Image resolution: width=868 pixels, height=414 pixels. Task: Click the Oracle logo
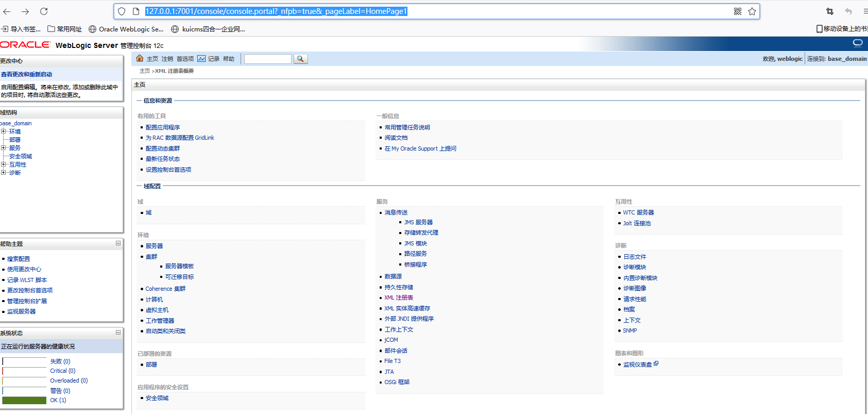pos(25,45)
